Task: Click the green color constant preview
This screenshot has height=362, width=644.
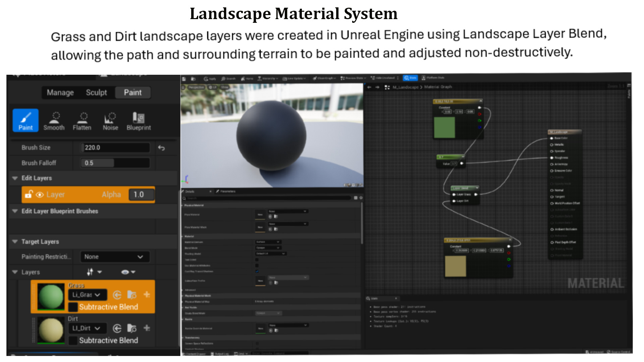Action: pos(444,127)
